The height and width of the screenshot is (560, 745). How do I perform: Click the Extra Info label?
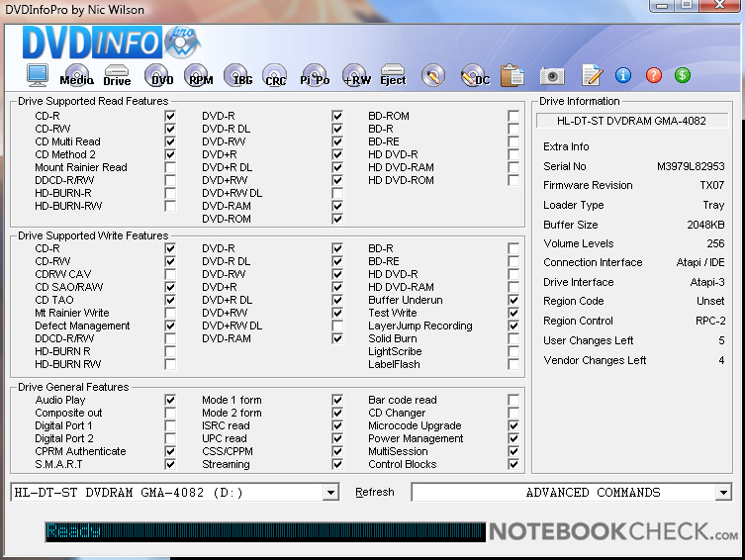point(566,146)
